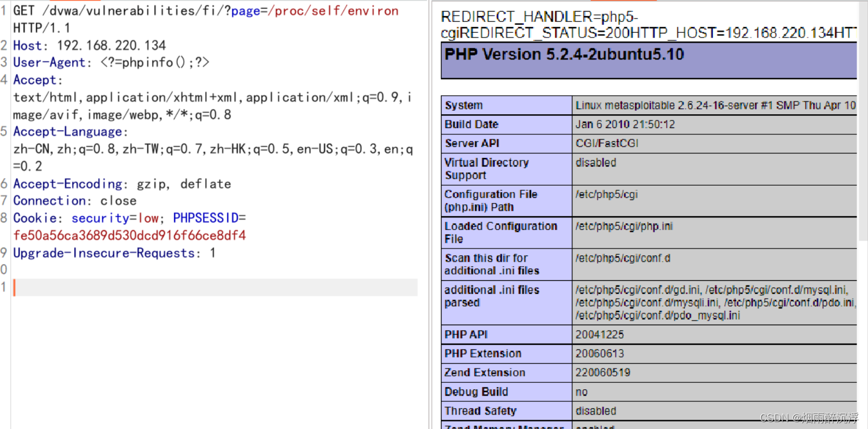This screenshot has width=868, height=429.
Task: Select the User-Agent phpinfo payload
Action: (x=155, y=62)
